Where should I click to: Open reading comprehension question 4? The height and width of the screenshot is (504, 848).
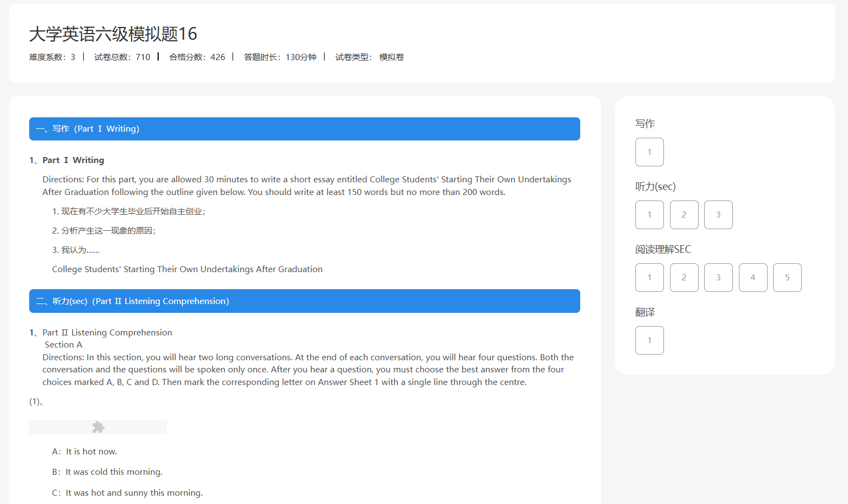753,278
